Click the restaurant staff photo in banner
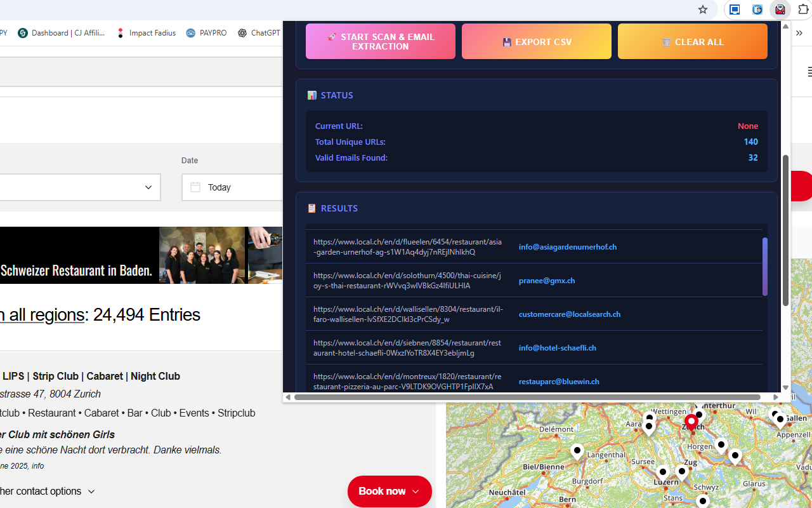This screenshot has width=812, height=508. point(202,255)
